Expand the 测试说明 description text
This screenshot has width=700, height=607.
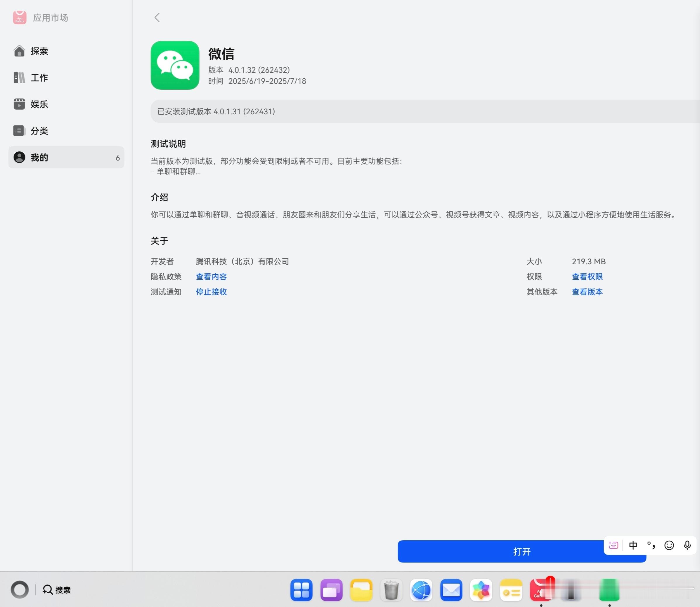pos(276,166)
